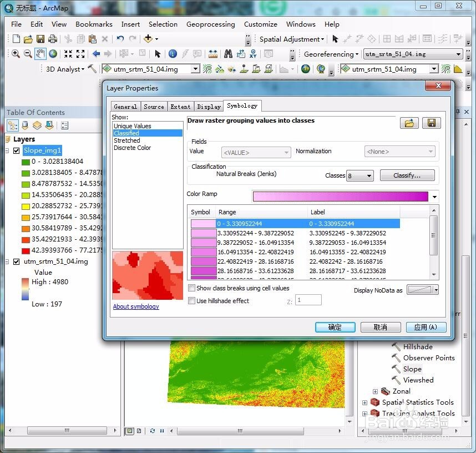This screenshot has height=453, width=476.
Task: Toggle utm_srtm_51_04.img layer visibility checkbox
Action: [17, 261]
